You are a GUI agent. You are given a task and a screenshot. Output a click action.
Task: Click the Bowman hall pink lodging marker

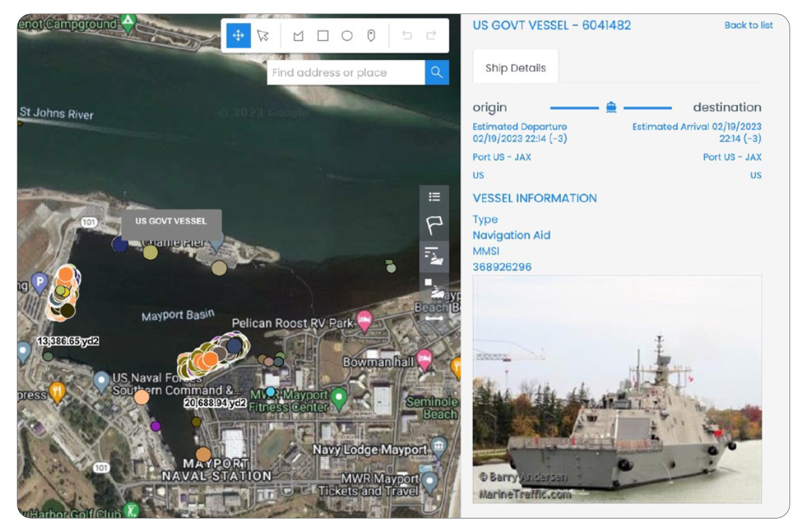coord(424,359)
